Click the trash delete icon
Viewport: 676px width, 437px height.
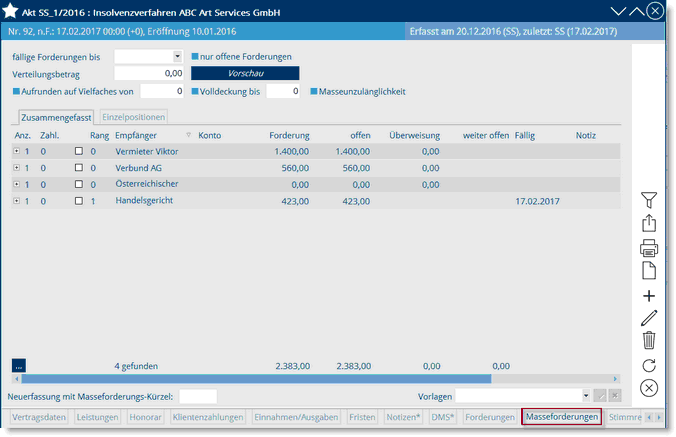point(649,340)
